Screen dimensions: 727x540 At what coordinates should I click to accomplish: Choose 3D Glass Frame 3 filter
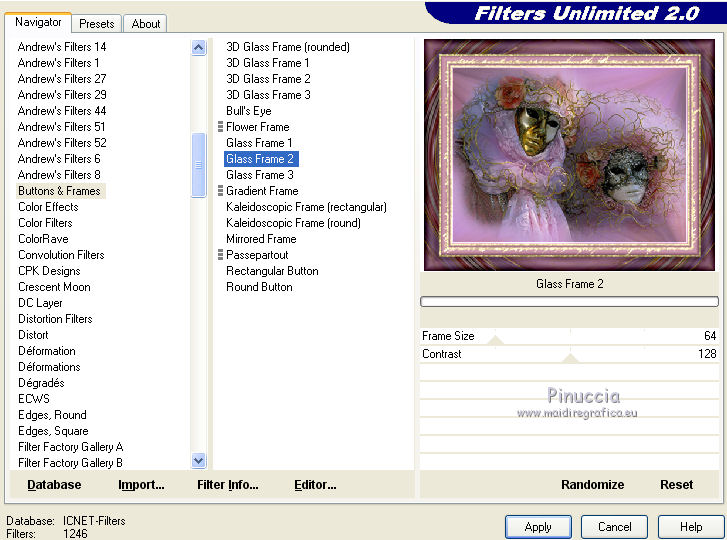pyautogui.click(x=268, y=95)
